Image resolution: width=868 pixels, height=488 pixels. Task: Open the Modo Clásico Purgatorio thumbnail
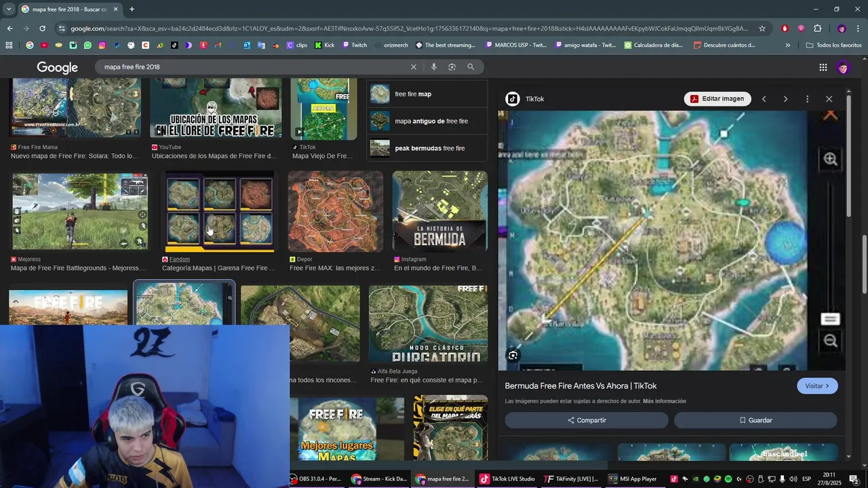point(428,324)
